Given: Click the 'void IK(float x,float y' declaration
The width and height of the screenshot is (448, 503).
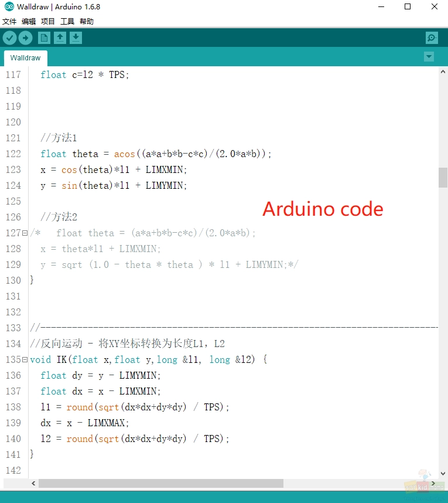Looking at the screenshot, I should click(x=149, y=359).
